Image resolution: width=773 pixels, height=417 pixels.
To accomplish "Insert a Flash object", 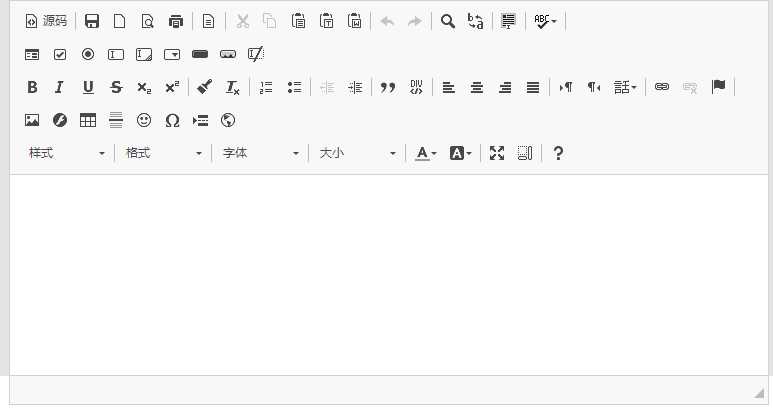I will click(x=60, y=120).
